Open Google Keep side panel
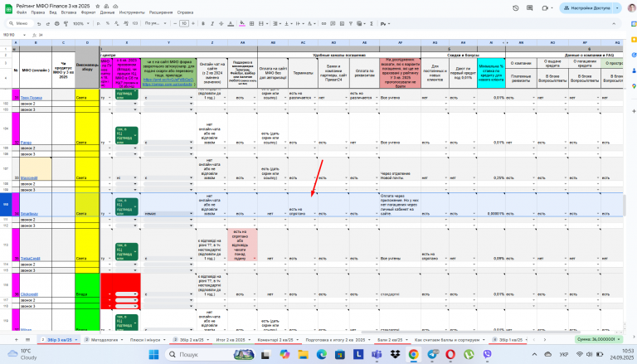Viewport: 637px width, 364px height. tap(634, 40)
